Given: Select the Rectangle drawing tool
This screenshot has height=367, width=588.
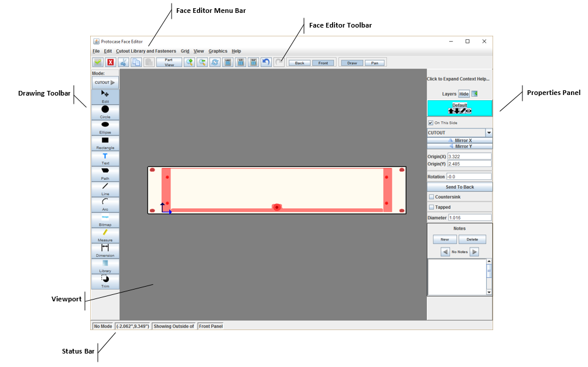Looking at the screenshot, I should (x=105, y=142).
